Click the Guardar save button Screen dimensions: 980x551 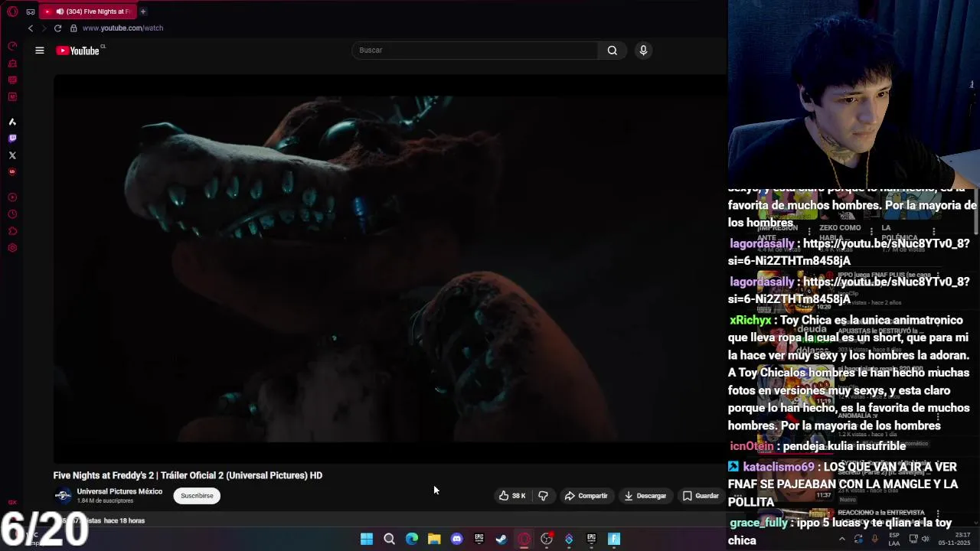pyautogui.click(x=701, y=496)
